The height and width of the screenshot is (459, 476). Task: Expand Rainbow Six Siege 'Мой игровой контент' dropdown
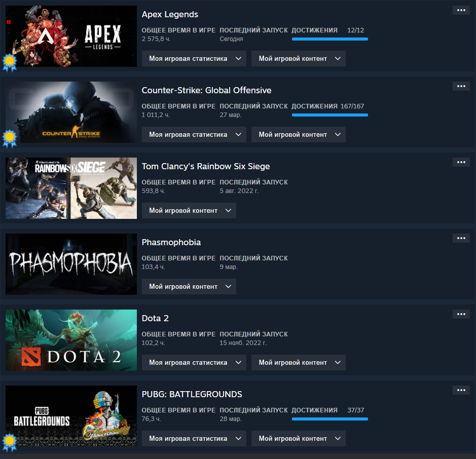pos(189,211)
